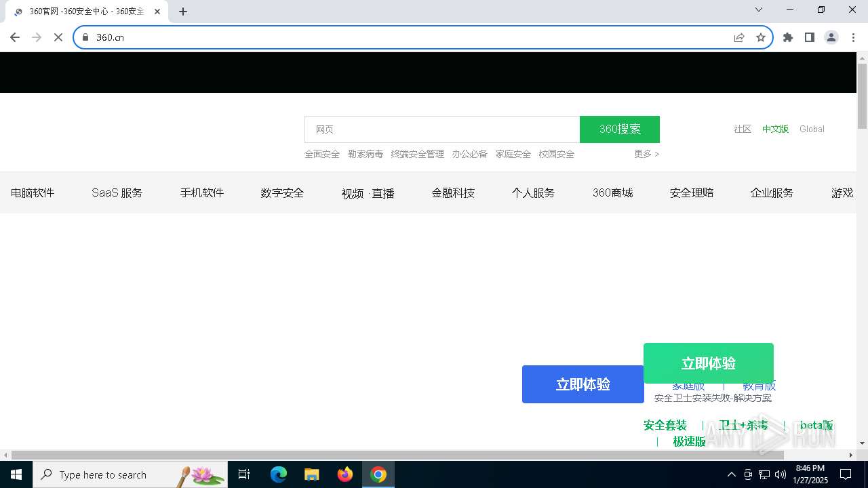Open the 安全理赔 navigation menu
This screenshot has width=868, height=488.
pos(692,192)
